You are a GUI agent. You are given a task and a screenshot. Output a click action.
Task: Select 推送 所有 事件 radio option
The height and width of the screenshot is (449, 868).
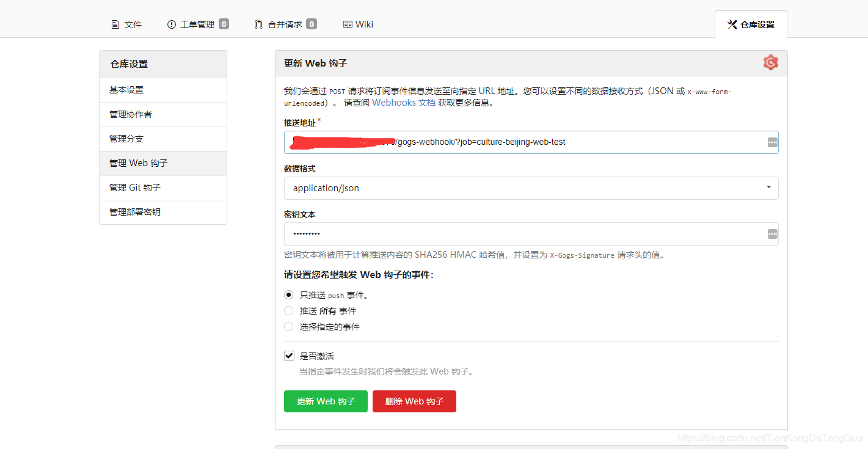point(289,310)
